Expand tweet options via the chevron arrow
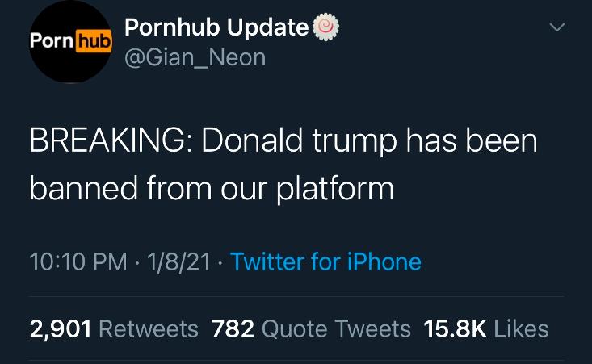The height and width of the screenshot is (364, 592). point(557,27)
